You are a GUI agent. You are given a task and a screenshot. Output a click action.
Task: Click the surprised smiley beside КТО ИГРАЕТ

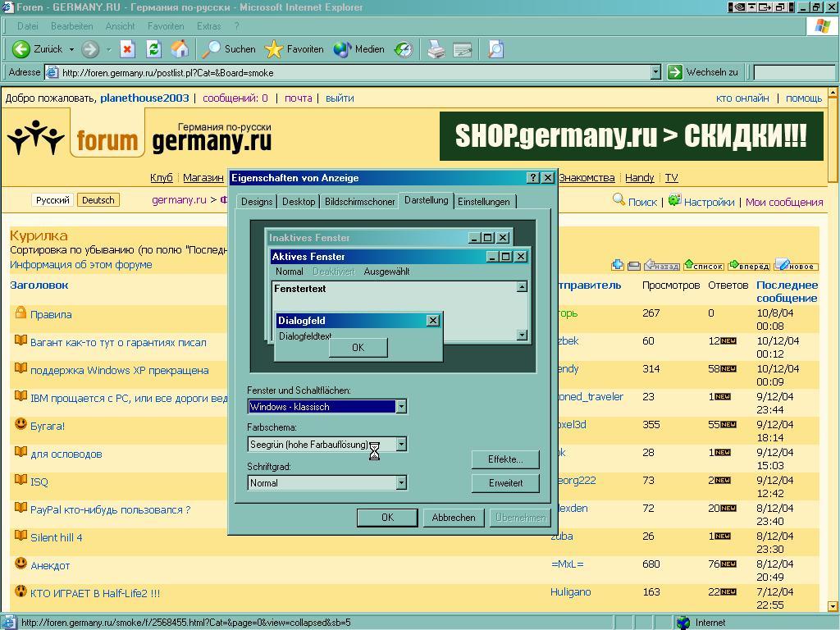pos(21,591)
